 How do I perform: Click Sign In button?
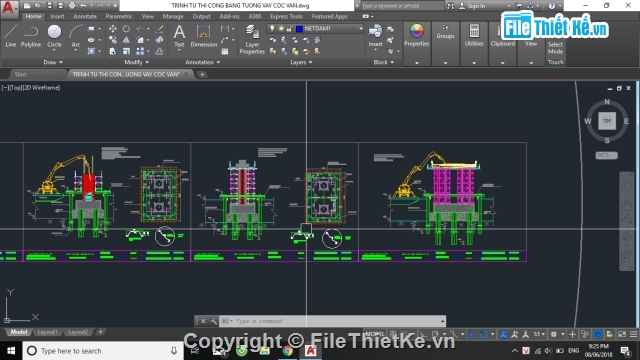pos(476,6)
